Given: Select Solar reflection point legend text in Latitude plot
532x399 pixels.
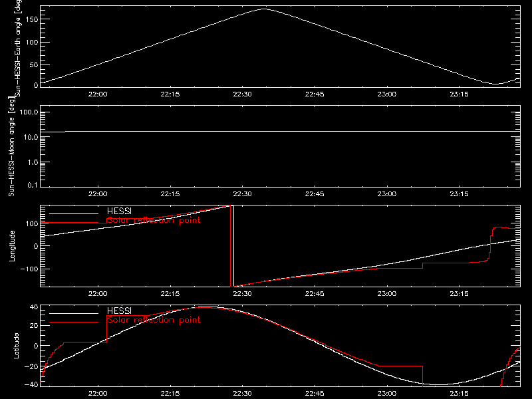Looking at the screenshot, I should (x=154, y=320).
